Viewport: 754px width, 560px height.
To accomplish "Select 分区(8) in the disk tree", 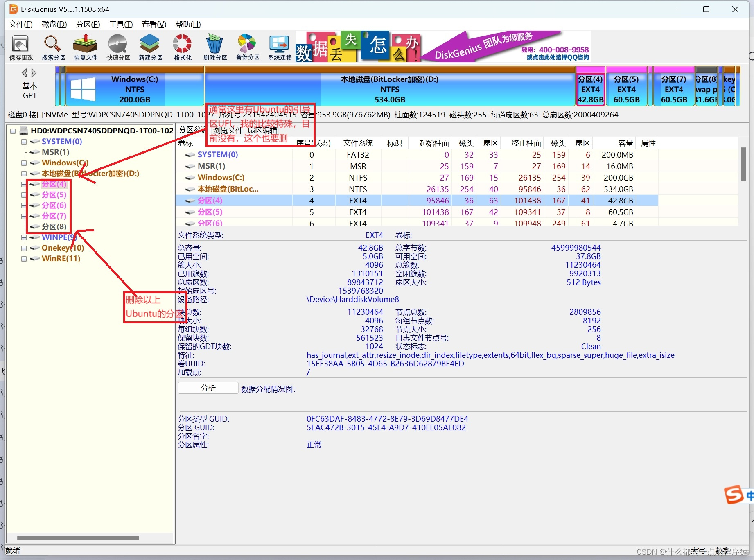I will coord(54,227).
